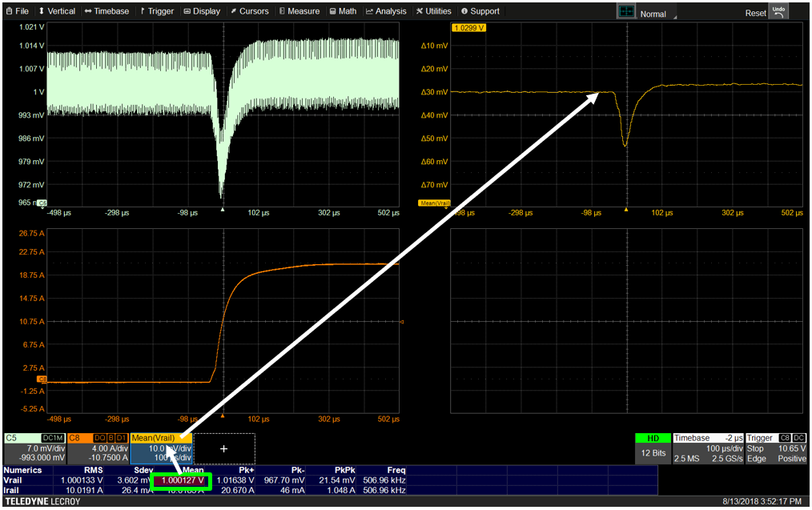Viewport: 812px width, 510px height.
Task: Select the highlighted Vrail Mean value cell
Action: 182,480
